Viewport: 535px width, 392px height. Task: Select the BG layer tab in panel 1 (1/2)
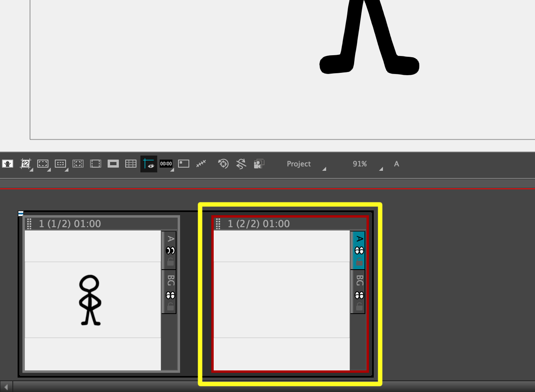coord(170,280)
